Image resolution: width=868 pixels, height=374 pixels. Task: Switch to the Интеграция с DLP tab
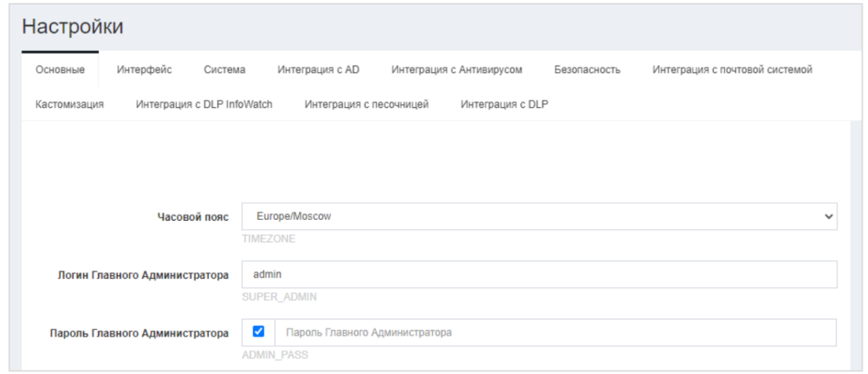click(x=504, y=104)
